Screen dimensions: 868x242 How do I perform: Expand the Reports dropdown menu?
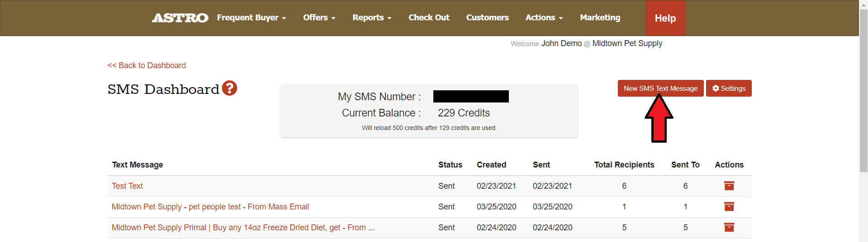click(x=372, y=18)
